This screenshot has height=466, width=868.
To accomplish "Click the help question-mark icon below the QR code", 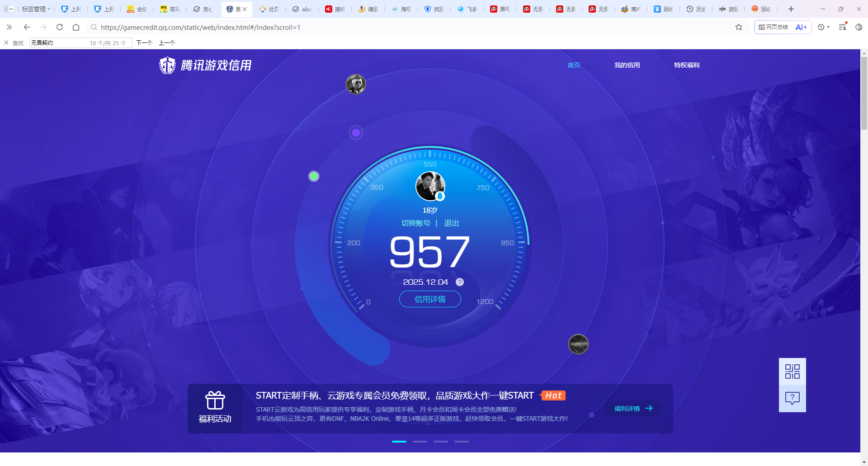I will [x=792, y=398].
